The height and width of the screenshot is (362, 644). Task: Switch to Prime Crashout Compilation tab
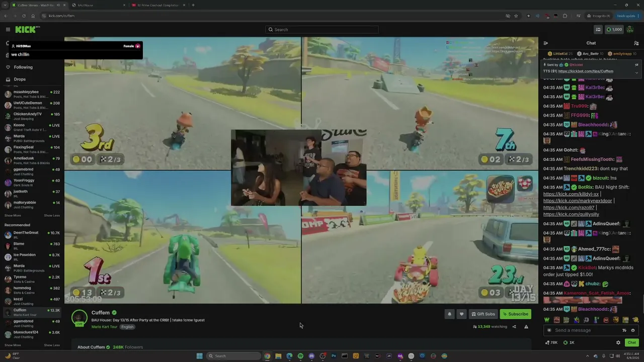(x=158, y=5)
